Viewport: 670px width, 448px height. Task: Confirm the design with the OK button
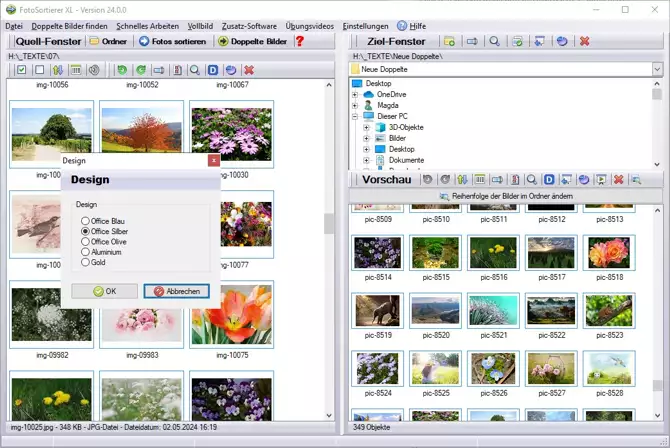[104, 291]
